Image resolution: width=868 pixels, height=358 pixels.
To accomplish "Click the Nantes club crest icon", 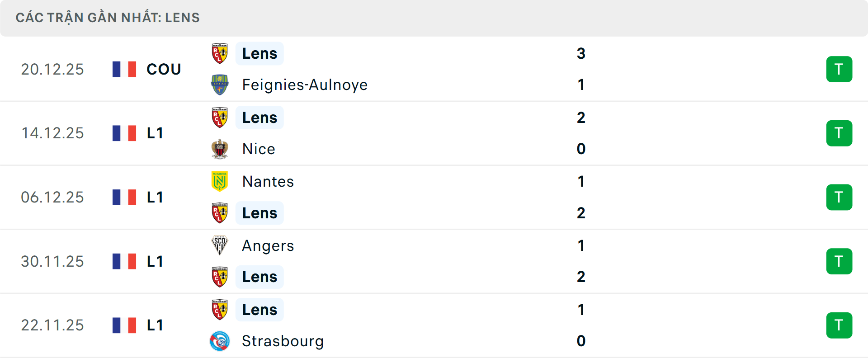I will click(x=220, y=181).
